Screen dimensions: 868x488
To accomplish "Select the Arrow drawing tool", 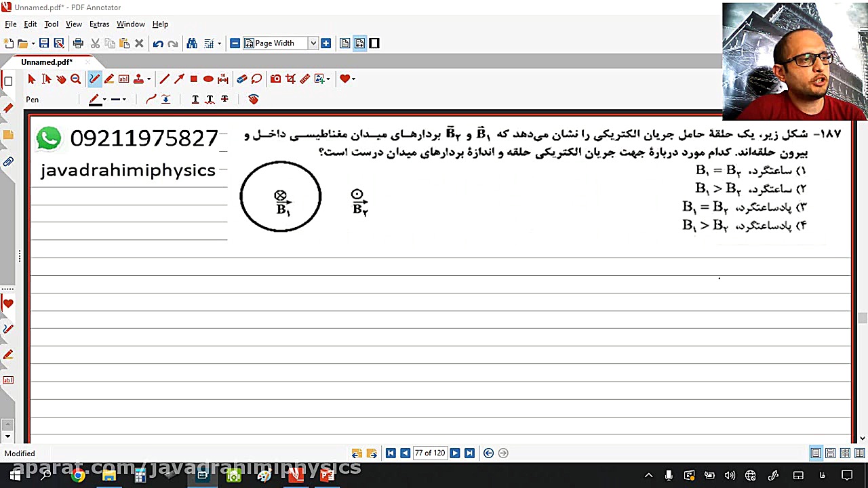I will [x=179, y=79].
